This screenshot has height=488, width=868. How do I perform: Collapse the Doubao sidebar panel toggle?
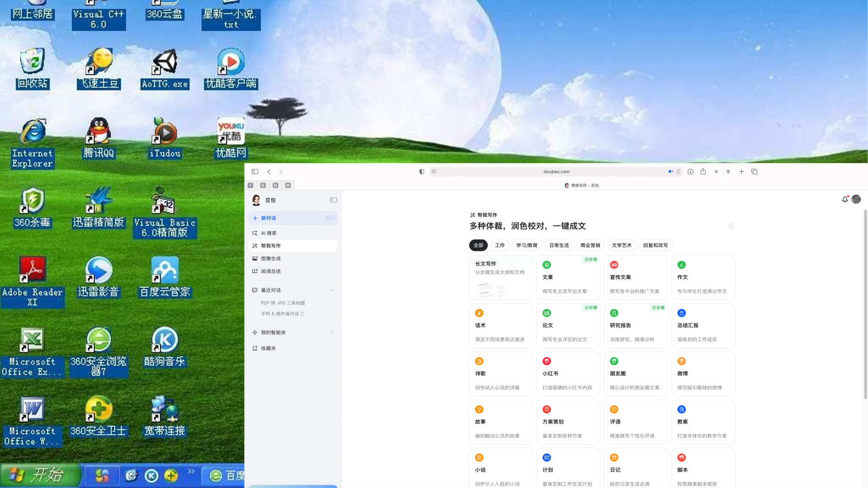tap(333, 200)
